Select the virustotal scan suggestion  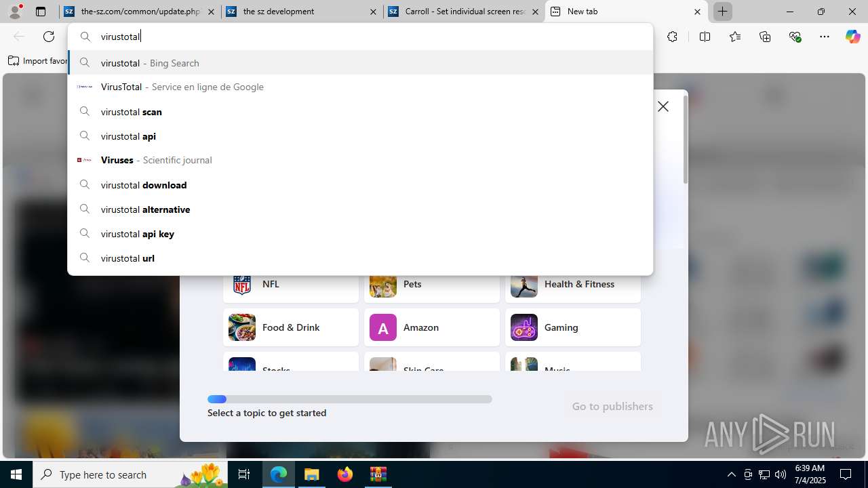tap(360, 112)
